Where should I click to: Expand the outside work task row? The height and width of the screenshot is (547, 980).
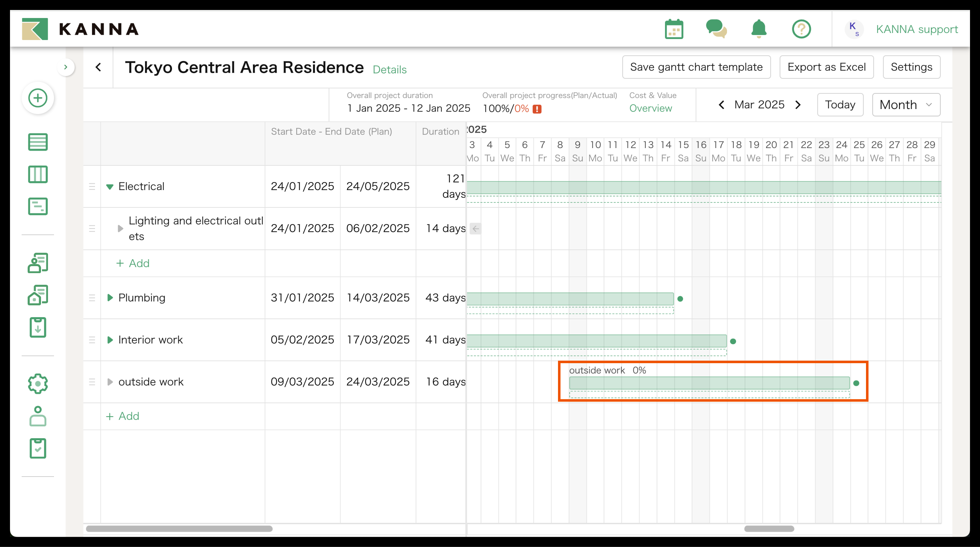[109, 382]
